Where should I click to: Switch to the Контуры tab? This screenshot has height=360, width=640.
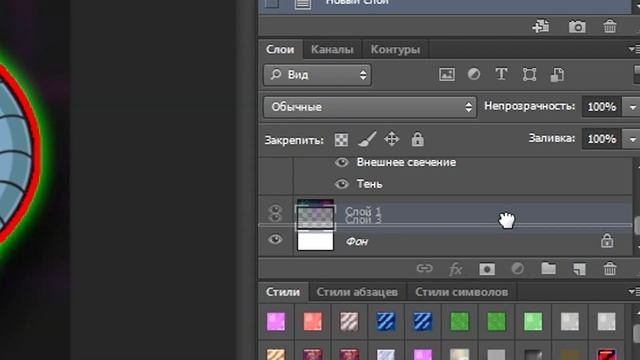pyautogui.click(x=395, y=49)
